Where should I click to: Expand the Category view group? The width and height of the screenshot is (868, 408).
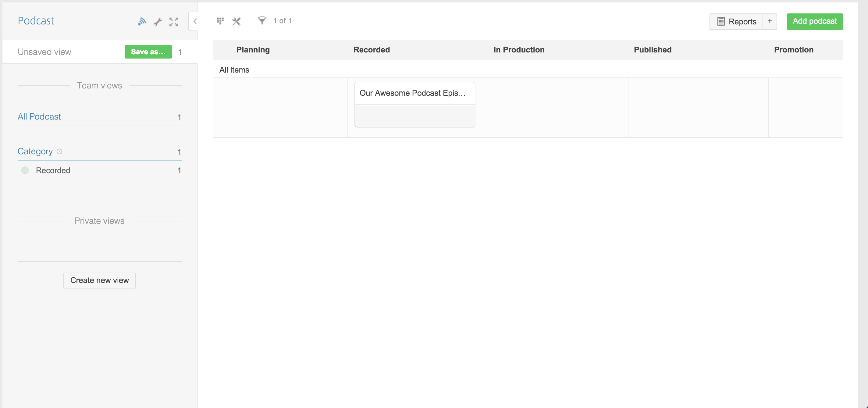coord(35,151)
